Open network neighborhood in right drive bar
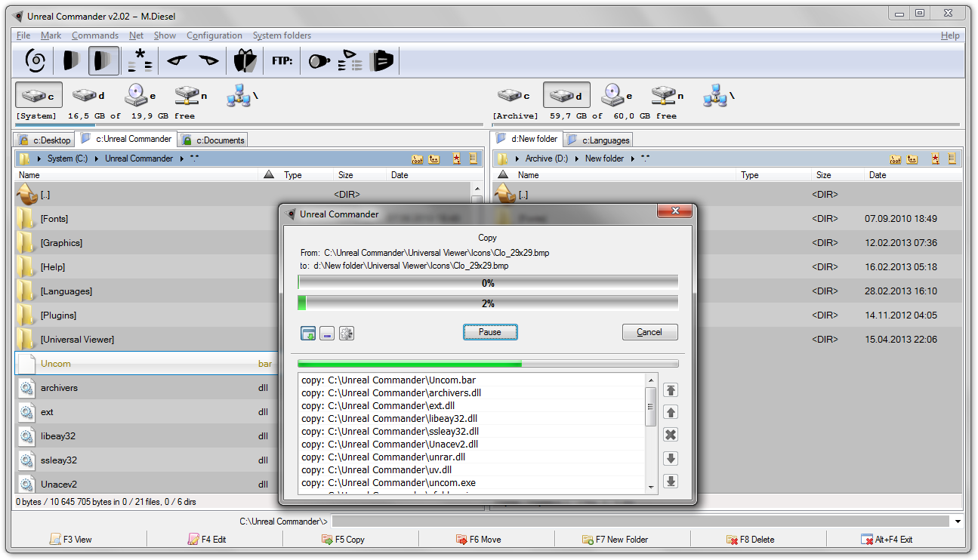 click(718, 95)
